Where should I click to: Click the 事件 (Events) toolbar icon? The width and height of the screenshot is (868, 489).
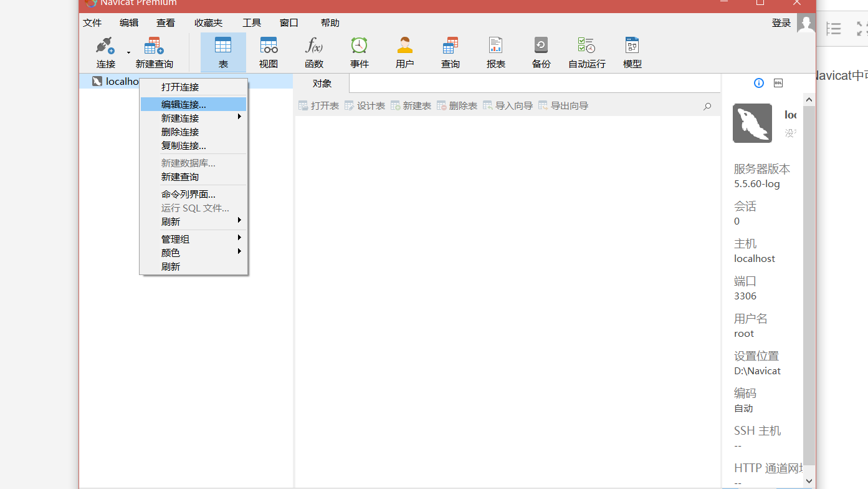[359, 51]
